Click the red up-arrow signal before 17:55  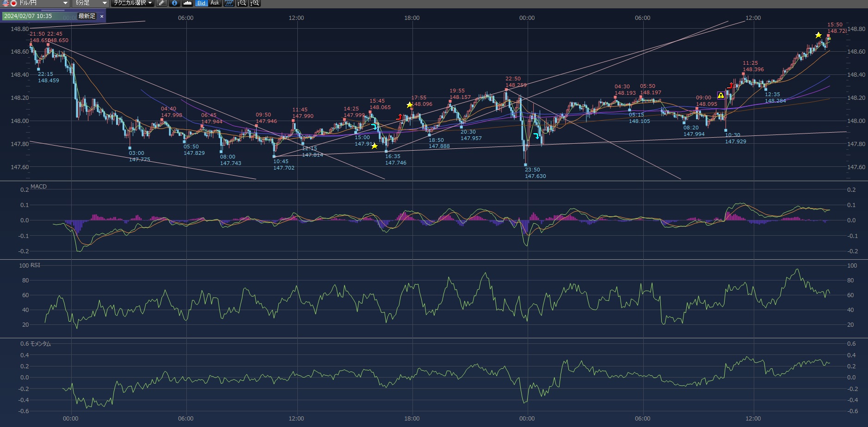coord(400,117)
